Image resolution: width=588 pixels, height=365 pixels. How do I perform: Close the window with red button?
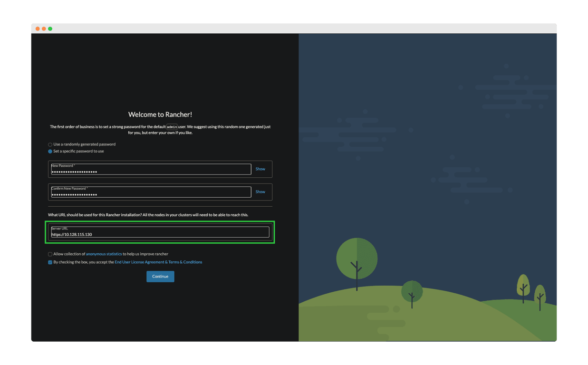[38, 29]
